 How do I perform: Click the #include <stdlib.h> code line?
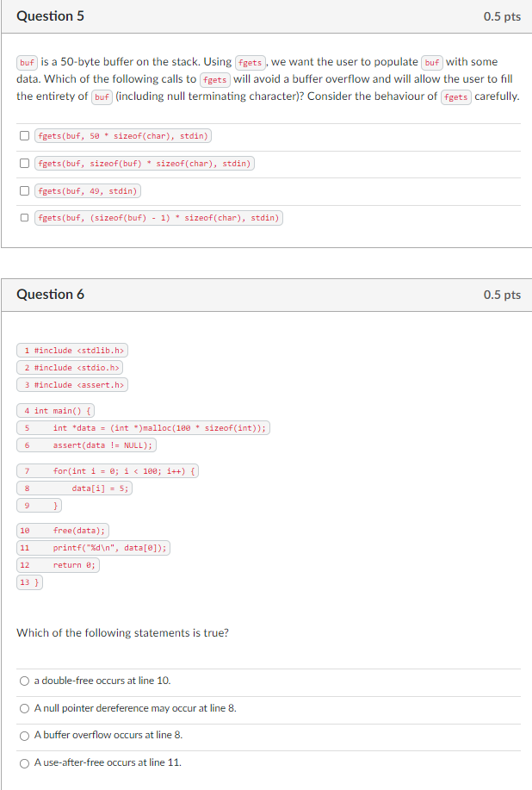[x=71, y=350]
